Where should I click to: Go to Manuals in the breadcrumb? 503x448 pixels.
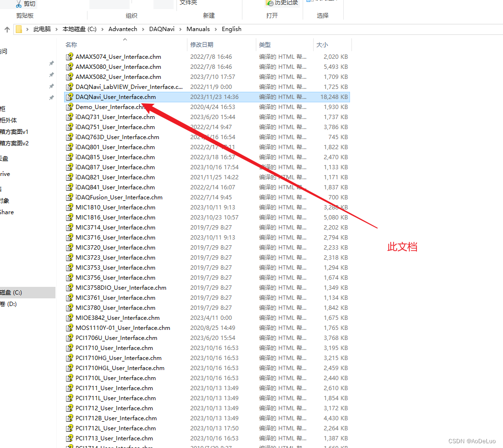(198, 29)
